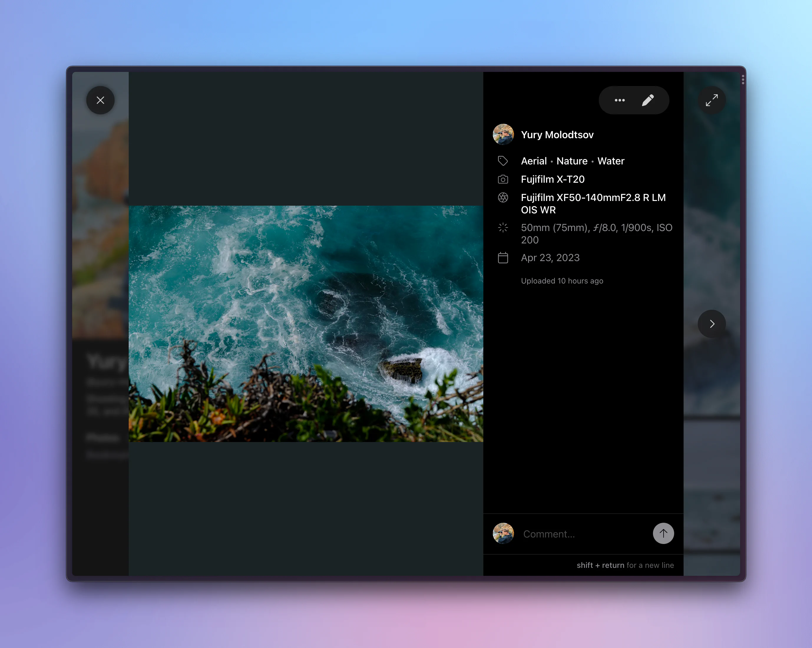Click the pencil edit icon
This screenshot has width=812, height=648.
[648, 100]
